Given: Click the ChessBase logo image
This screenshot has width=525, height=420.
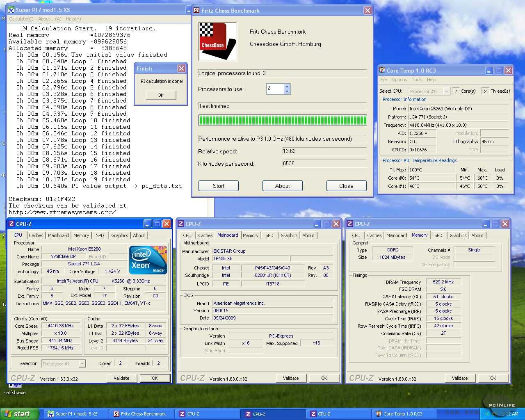Looking at the screenshot, I should (x=218, y=42).
